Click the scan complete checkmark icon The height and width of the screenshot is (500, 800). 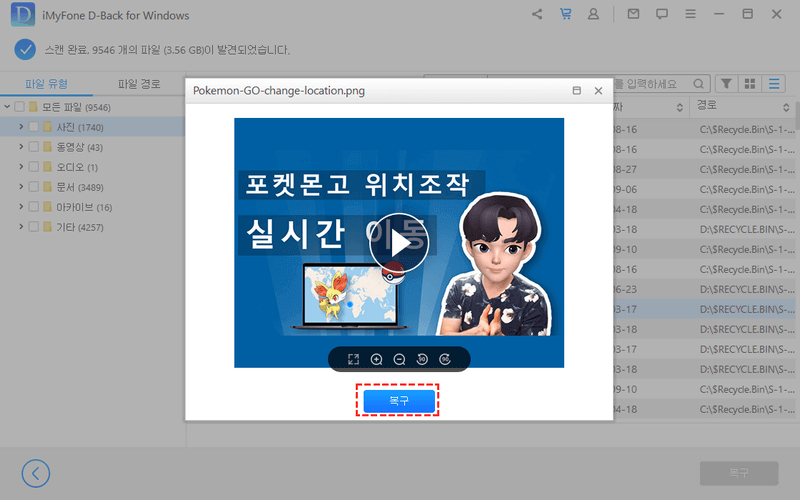point(25,49)
